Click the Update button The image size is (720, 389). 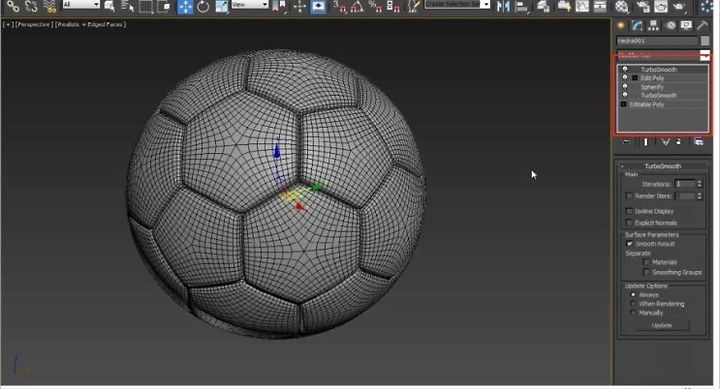(x=662, y=325)
